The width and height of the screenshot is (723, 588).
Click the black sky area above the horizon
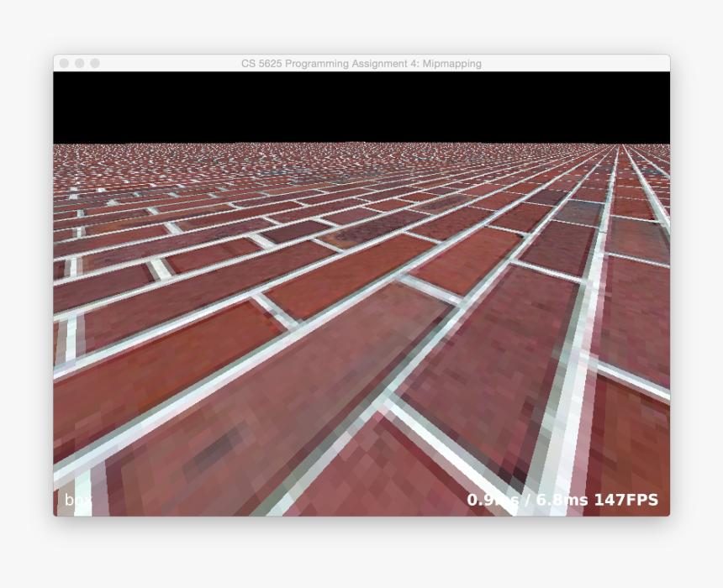click(361, 107)
